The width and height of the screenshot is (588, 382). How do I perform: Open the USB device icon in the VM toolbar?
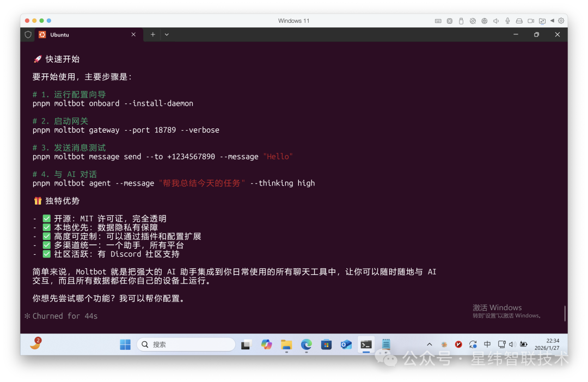(x=461, y=21)
